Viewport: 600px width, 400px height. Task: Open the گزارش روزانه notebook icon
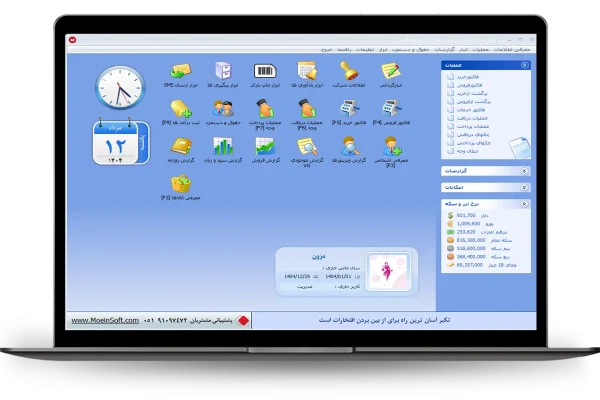tap(181, 146)
